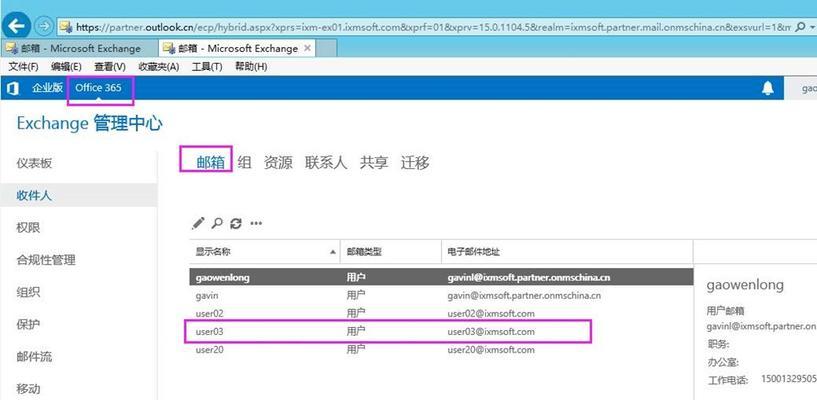The height and width of the screenshot is (400, 817).
Task: Click the address bar search magnifier icon
Action: point(800,27)
